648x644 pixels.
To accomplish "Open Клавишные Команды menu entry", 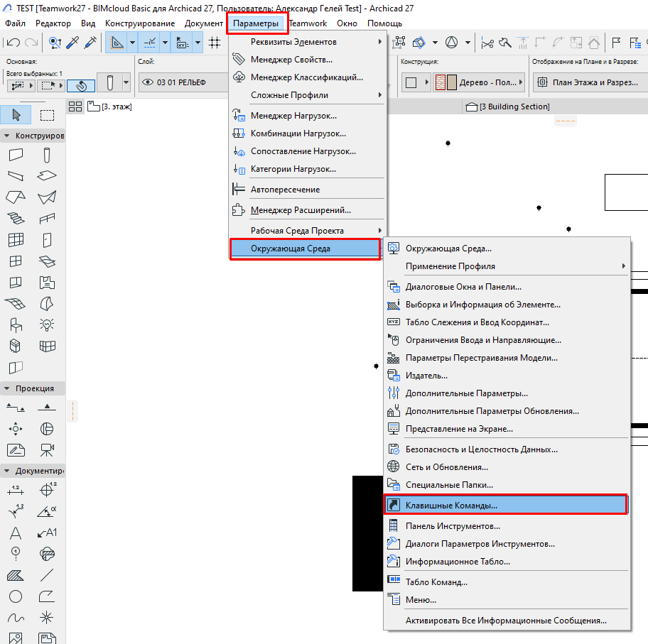I will (x=451, y=506).
